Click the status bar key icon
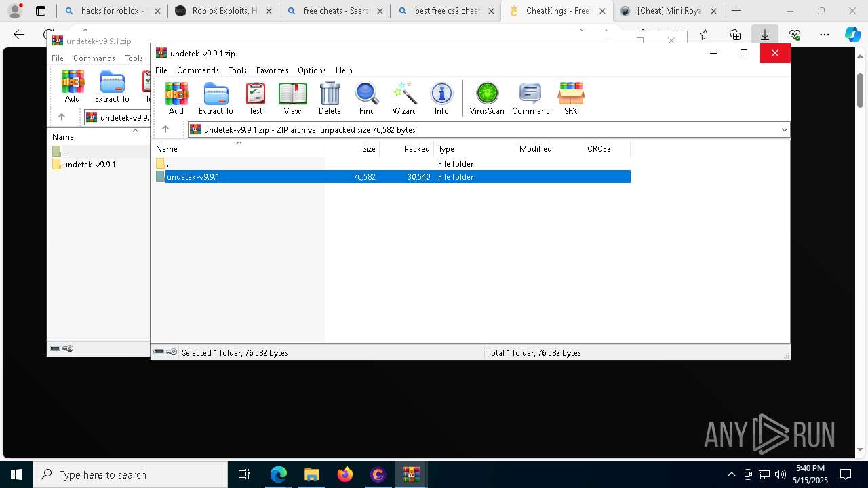This screenshot has height=488, width=868. 172,352
